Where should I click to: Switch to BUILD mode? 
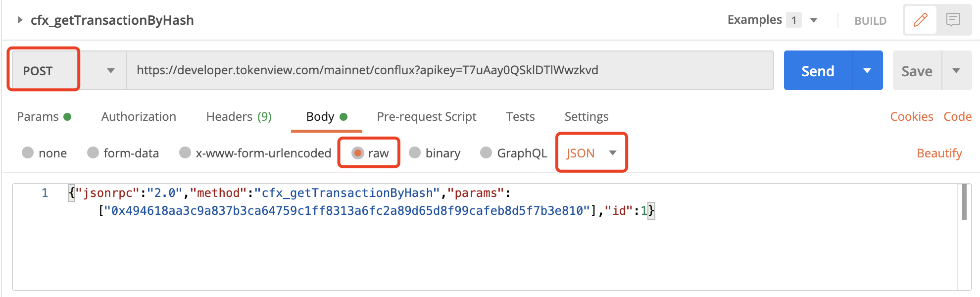point(870,21)
